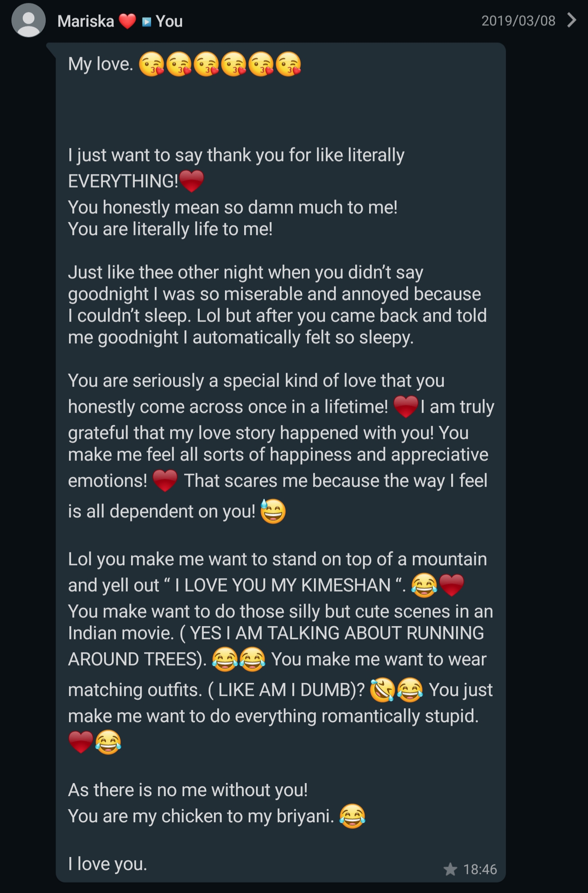Click the red heart beside Mariska's name

(x=127, y=21)
